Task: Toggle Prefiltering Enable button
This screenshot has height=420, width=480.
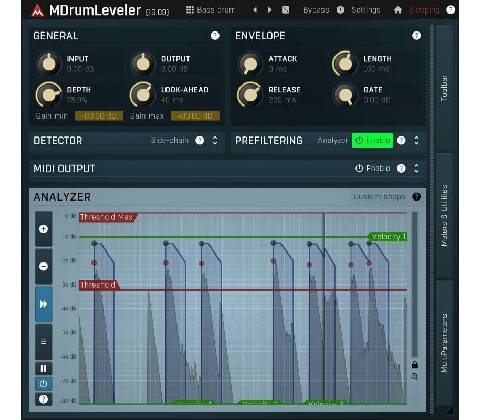Action: click(x=372, y=140)
